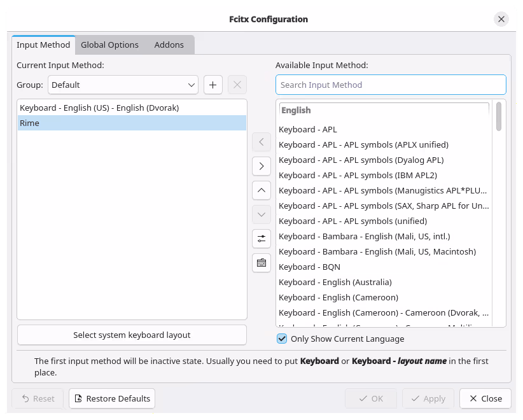Select English (Cameroon) - Cameroon (Dvorak entry

(384, 313)
